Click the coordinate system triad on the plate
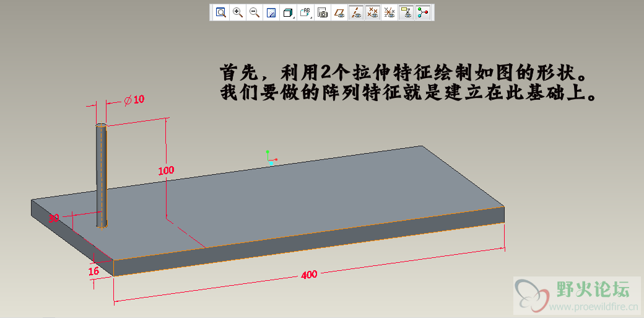 pyautogui.click(x=270, y=159)
